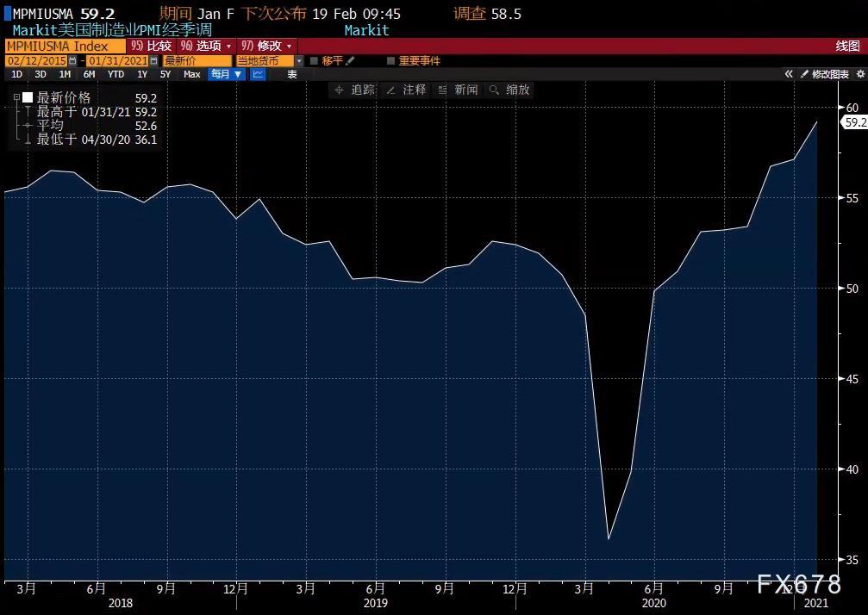
Task: Click the white 最新价格 series color swatch
Action: pyautogui.click(x=28, y=98)
